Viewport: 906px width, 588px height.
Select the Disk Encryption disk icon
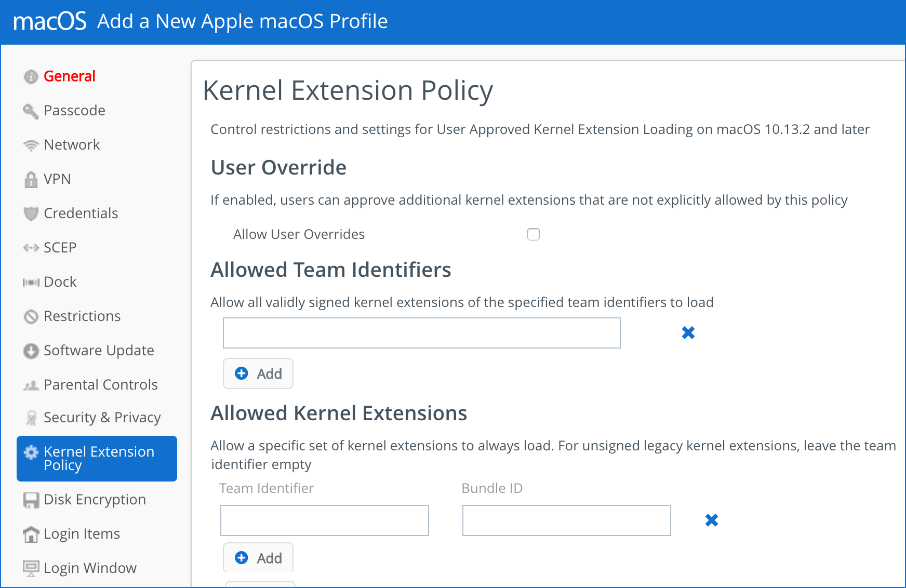(x=31, y=499)
